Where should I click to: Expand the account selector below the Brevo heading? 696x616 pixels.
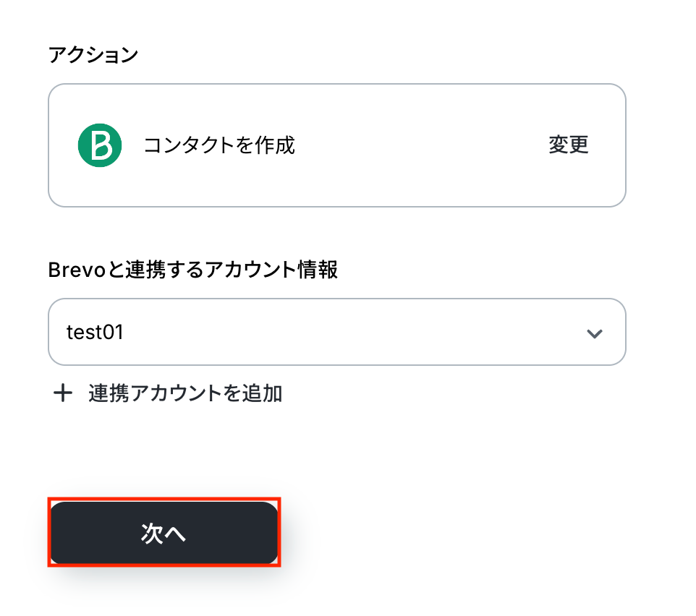pyautogui.click(x=336, y=333)
